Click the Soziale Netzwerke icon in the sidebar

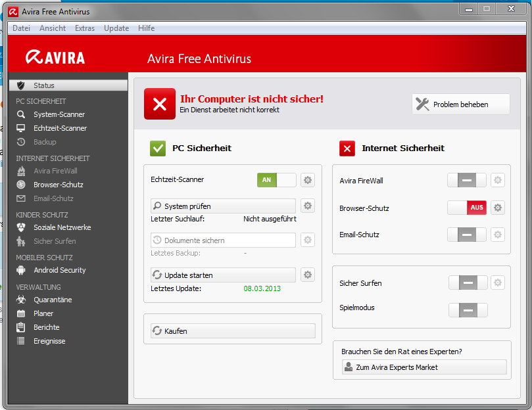pos(20,227)
